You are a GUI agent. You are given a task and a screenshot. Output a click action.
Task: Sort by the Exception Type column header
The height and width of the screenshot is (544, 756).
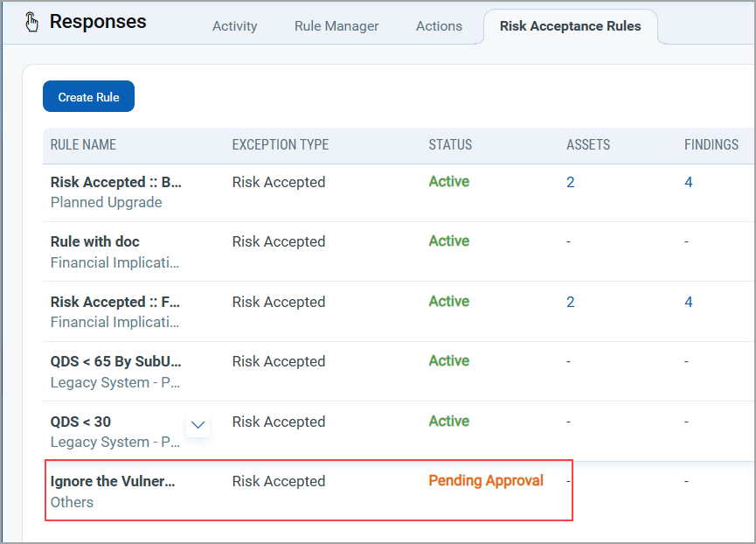point(281,145)
